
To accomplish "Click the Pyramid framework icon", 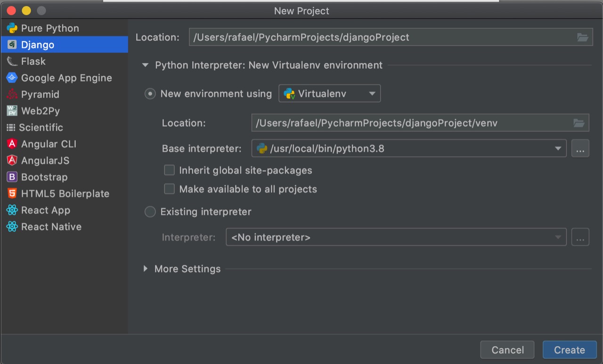I will coord(13,94).
